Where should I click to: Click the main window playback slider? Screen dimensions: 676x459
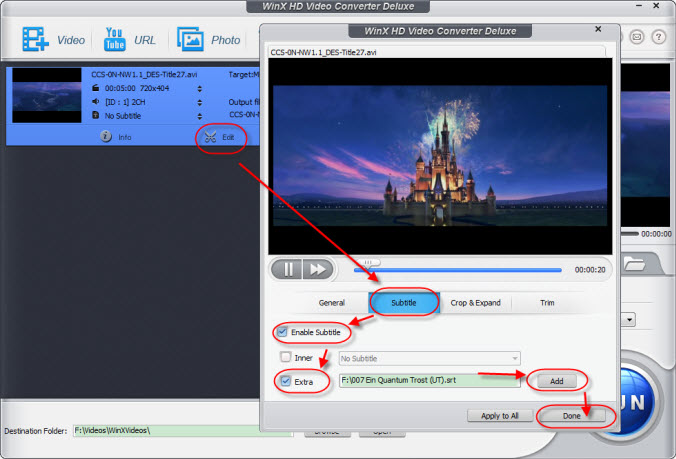coord(630,234)
